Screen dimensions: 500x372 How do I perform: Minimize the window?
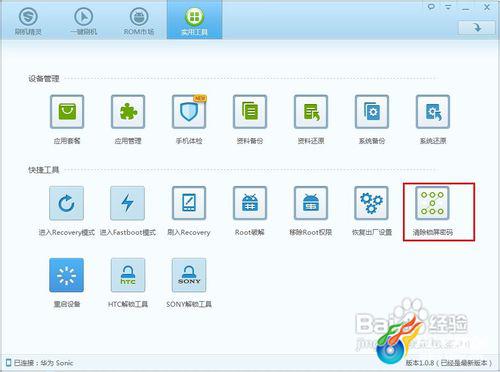pos(466,8)
